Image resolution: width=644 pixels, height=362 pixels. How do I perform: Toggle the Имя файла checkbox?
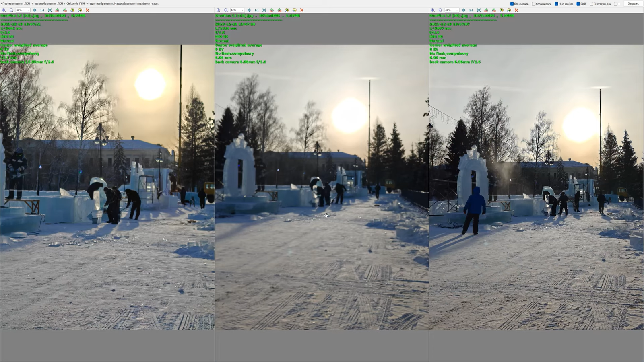556,4
